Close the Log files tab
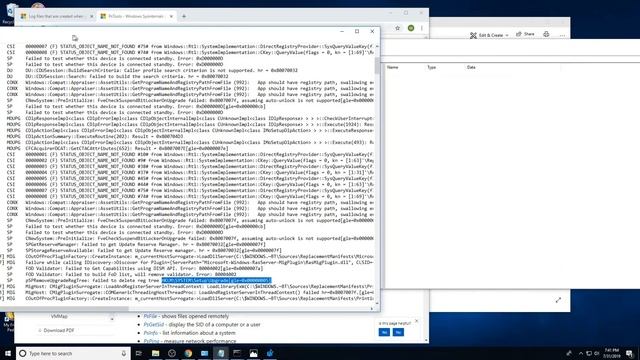The width and height of the screenshot is (640, 360). [91, 16]
